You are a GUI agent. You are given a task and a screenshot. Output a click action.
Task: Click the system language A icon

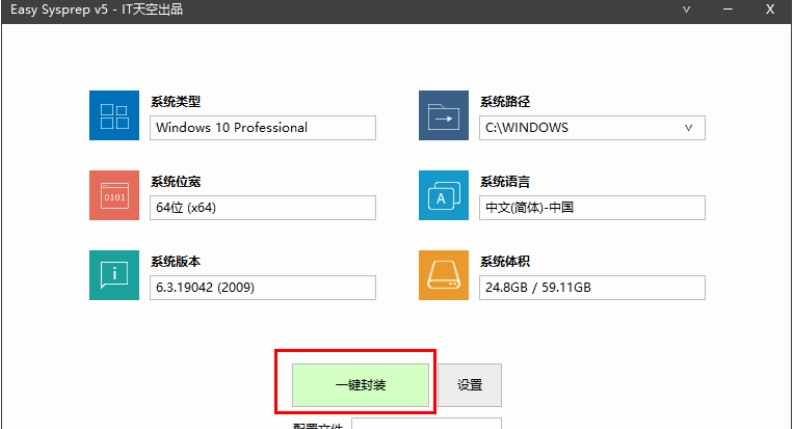[444, 195]
